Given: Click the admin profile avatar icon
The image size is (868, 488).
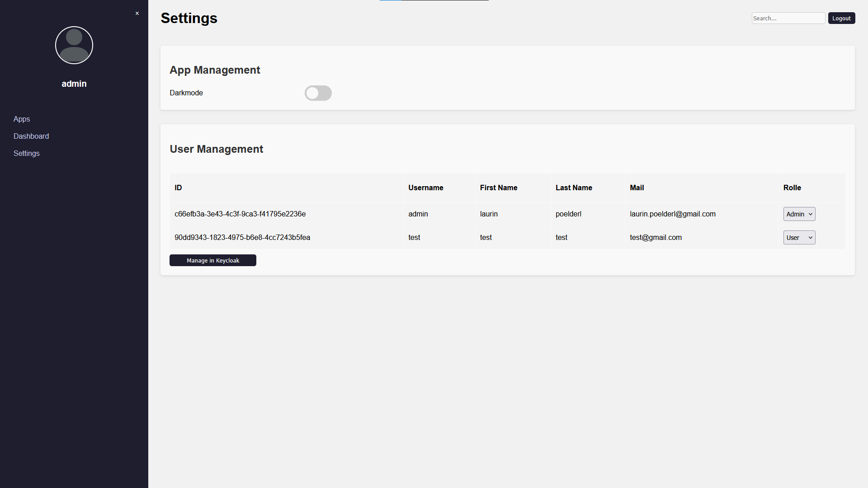Looking at the screenshot, I should point(74,45).
